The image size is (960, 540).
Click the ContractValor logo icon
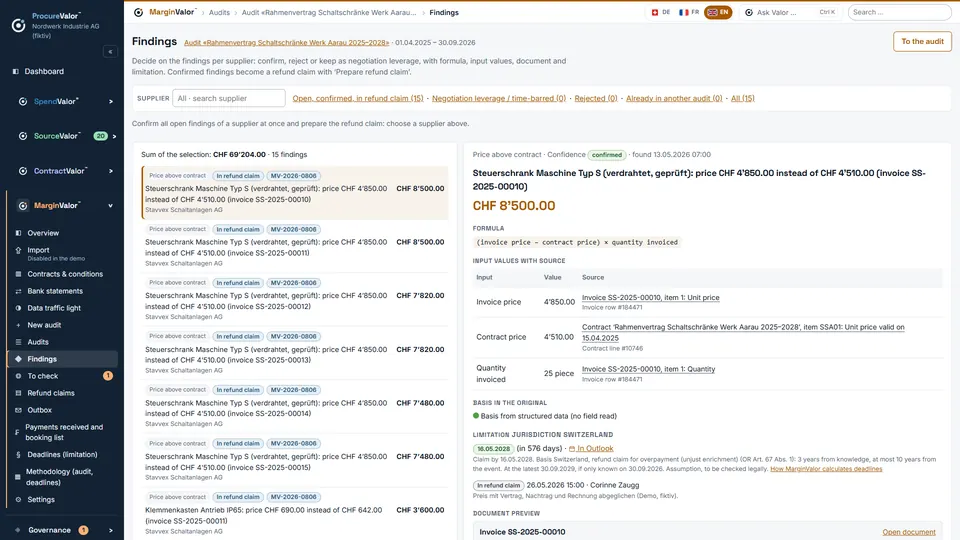(23, 171)
